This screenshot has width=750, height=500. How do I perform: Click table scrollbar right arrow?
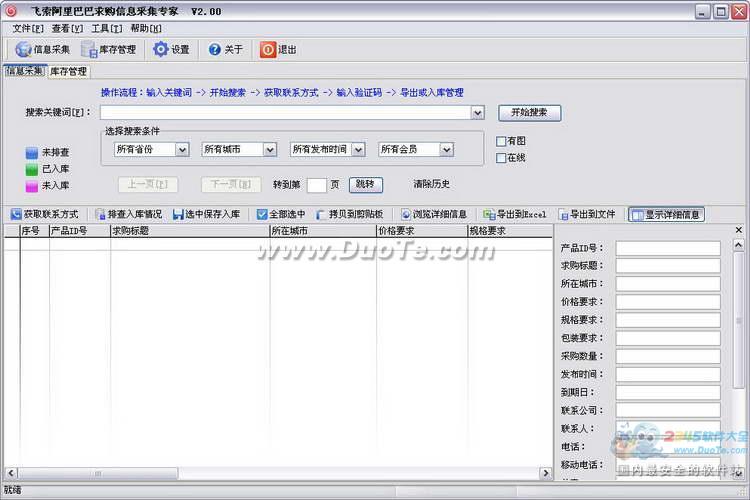pyautogui.click(x=546, y=473)
